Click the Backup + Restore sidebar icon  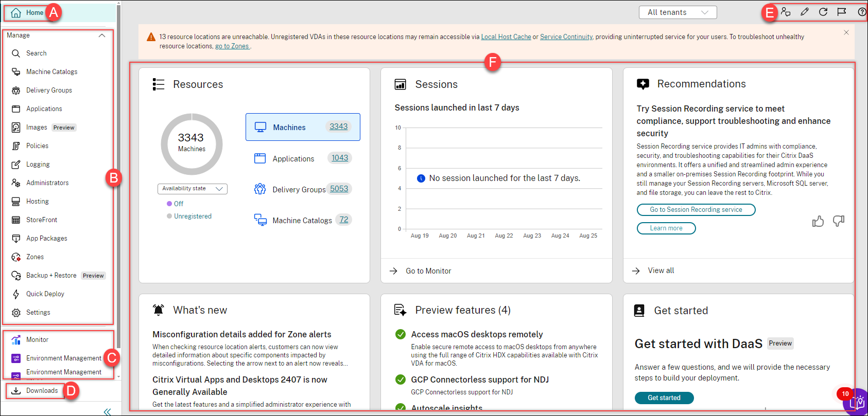16,276
